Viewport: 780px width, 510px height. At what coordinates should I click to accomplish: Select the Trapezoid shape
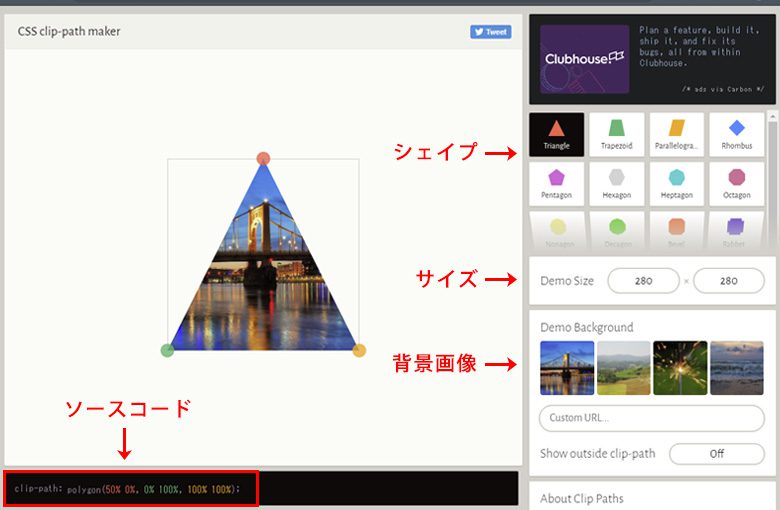coord(617,134)
